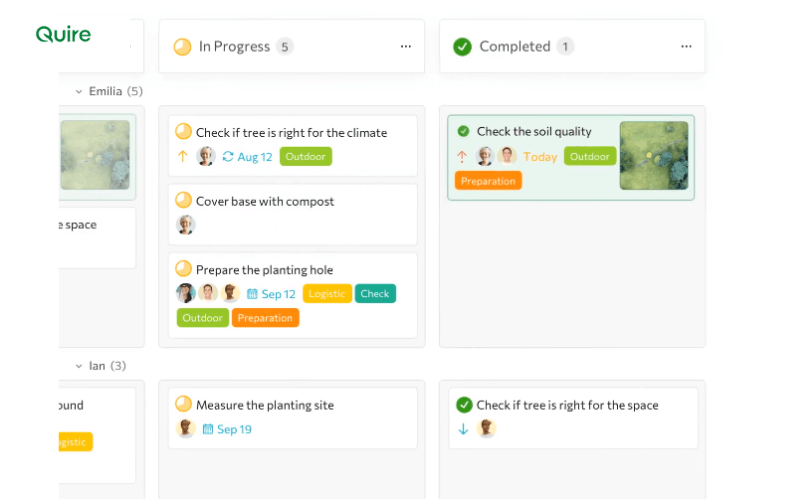
Task: Collapse the Ian group
Action: 79,366
